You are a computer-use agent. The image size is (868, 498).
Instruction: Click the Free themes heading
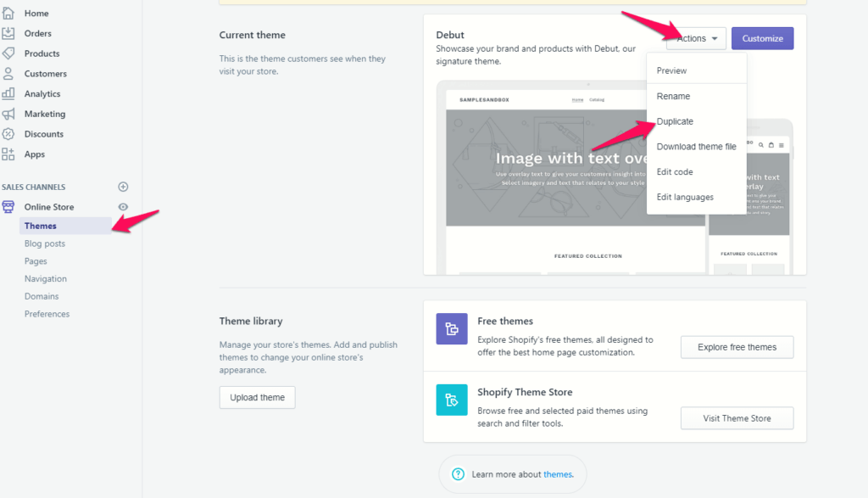(x=505, y=321)
